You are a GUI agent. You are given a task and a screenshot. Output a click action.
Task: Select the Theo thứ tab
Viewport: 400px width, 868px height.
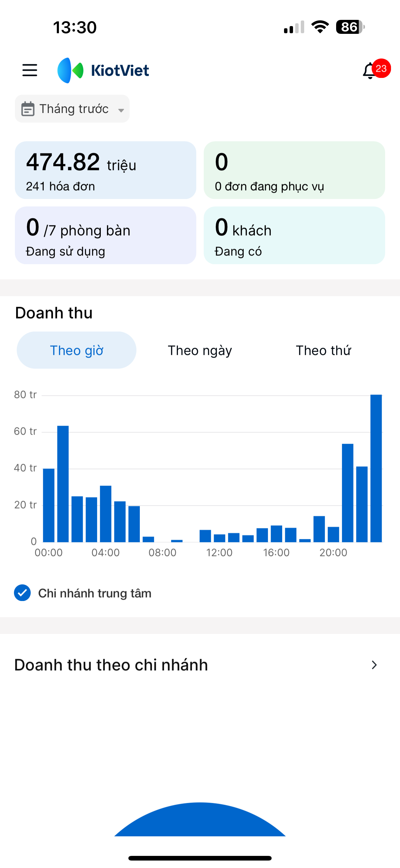tap(323, 350)
